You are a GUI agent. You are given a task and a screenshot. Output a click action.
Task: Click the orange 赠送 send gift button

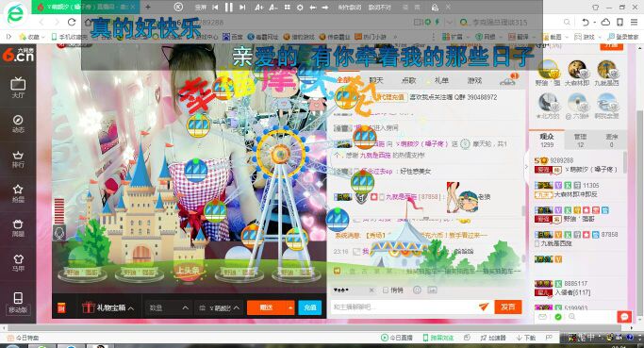click(267, 307)
